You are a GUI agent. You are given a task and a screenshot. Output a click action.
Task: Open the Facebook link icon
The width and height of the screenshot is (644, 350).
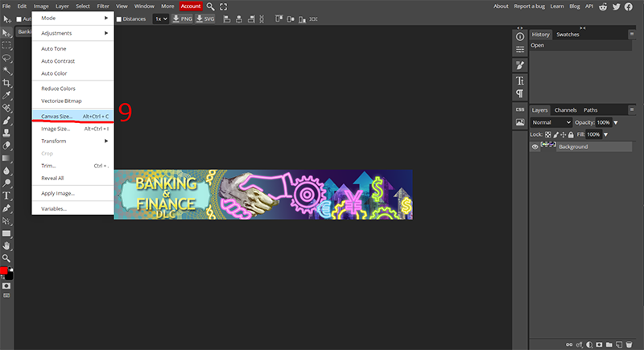(629, 6)
